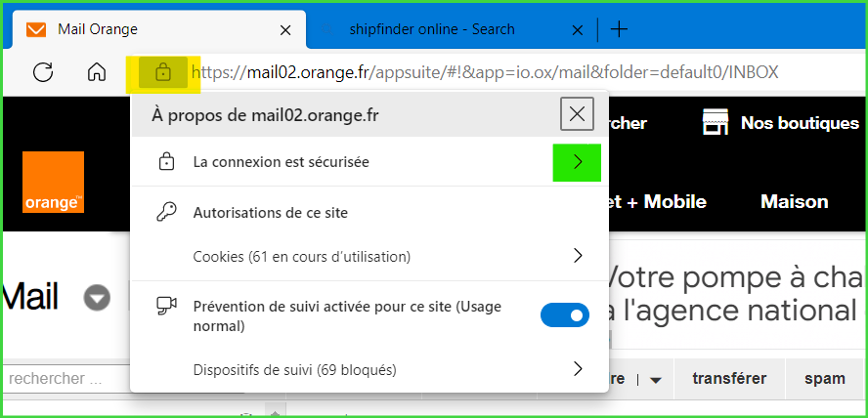The height and width of the screenshot is (418, 868).
Task: Open the Mail dropdown arrow
Action: coord(97,297)
